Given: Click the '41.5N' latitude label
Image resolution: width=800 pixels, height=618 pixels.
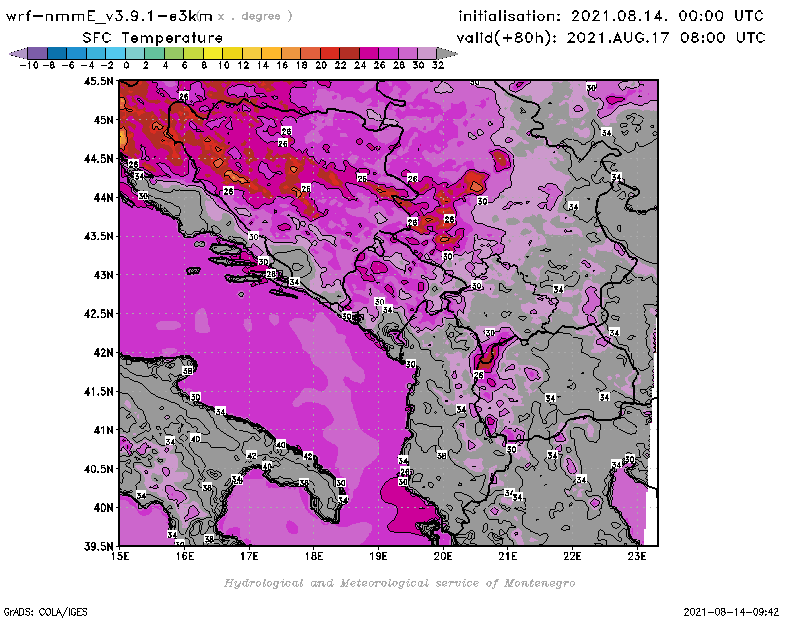Looking at the screenshot, I should pos(98,391).
